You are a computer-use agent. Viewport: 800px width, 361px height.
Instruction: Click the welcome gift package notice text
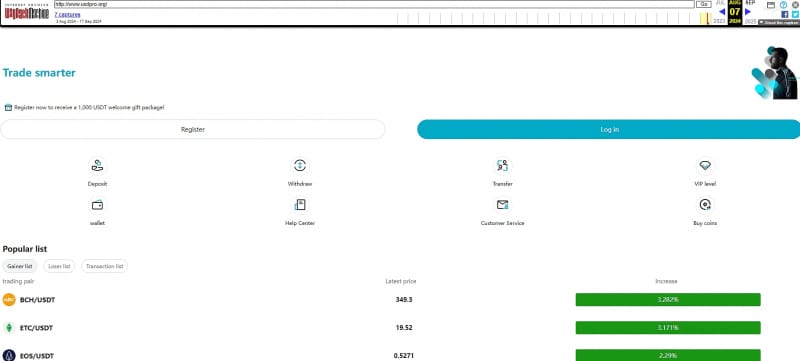tap(89, 108)
